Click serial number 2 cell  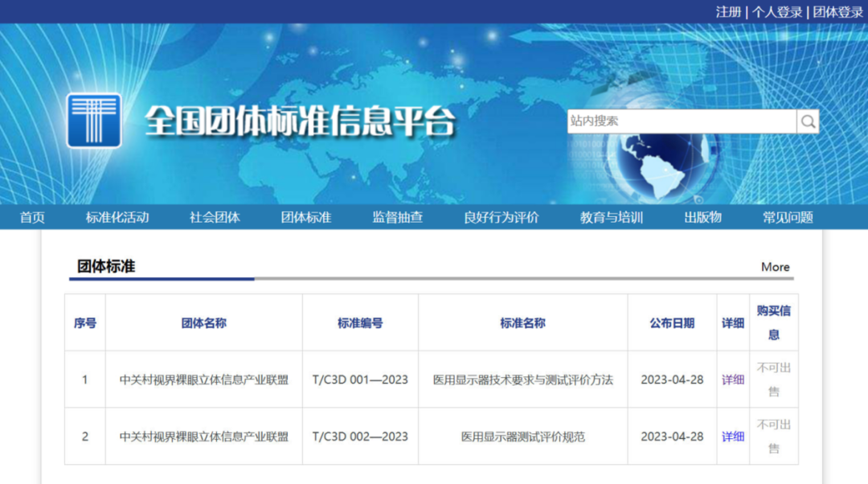pos(84,437)
